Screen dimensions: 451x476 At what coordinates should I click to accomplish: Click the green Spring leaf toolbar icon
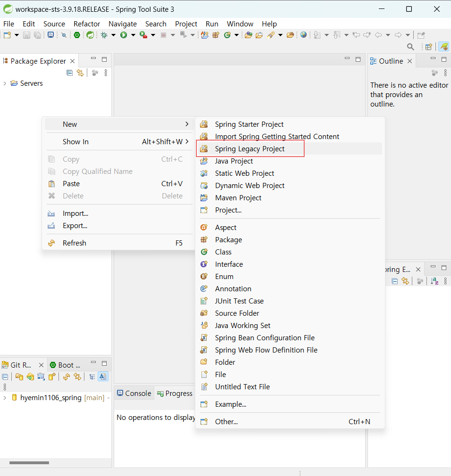point(90,35)
